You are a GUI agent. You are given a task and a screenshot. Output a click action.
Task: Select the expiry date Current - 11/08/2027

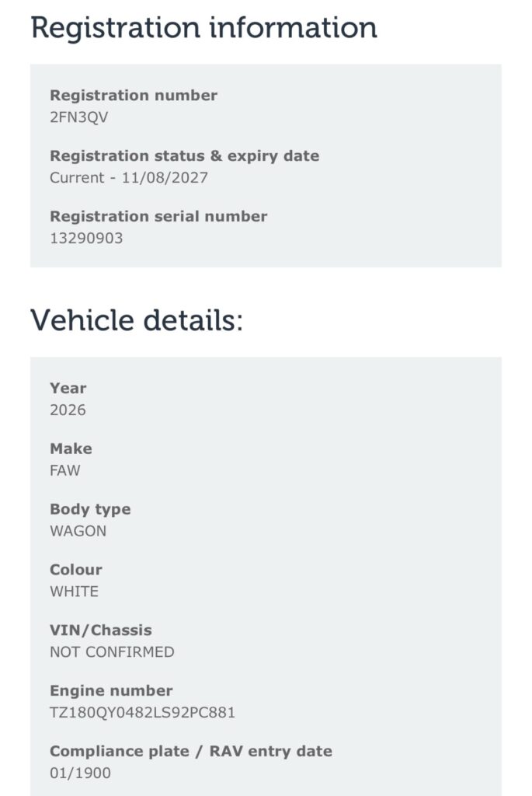click(x=129, y=178)
